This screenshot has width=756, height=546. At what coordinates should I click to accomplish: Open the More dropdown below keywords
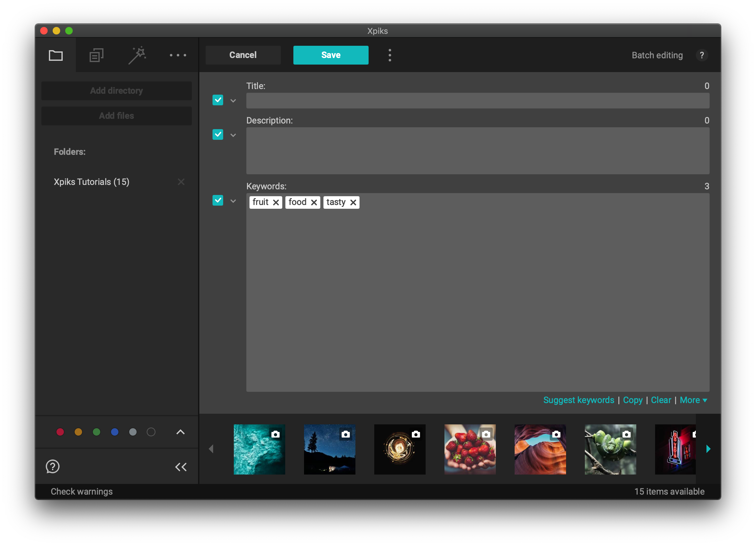coord(693,400)
